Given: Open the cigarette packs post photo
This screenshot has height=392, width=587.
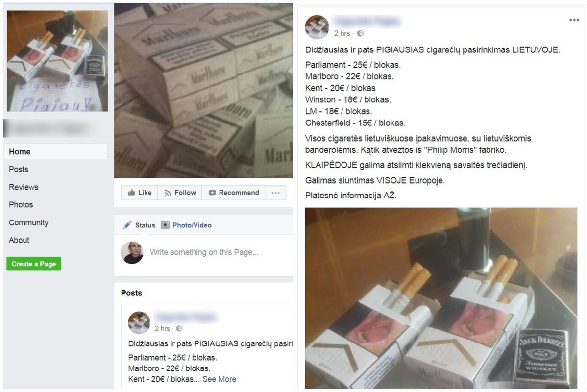Looking at the screenshot, I should click(441, 298).
